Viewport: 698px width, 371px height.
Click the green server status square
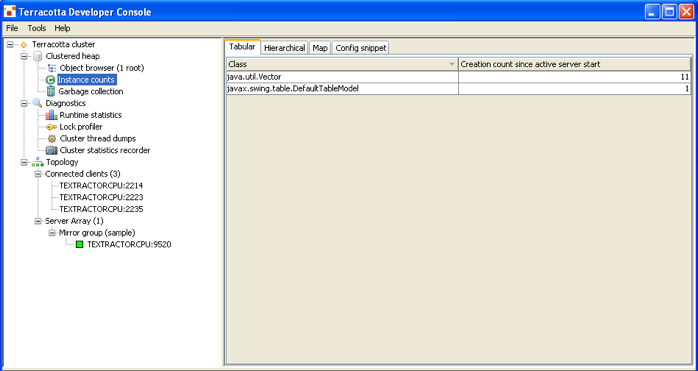click(79, 245)
